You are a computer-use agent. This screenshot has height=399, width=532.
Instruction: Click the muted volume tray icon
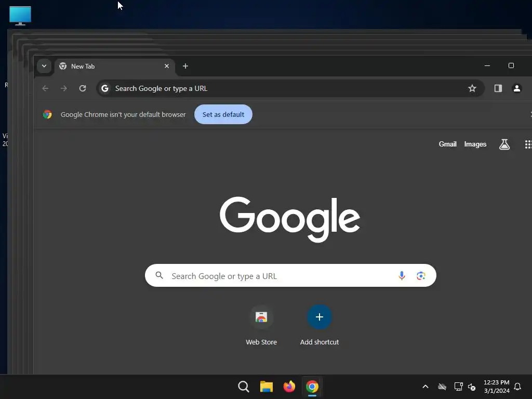472,387
